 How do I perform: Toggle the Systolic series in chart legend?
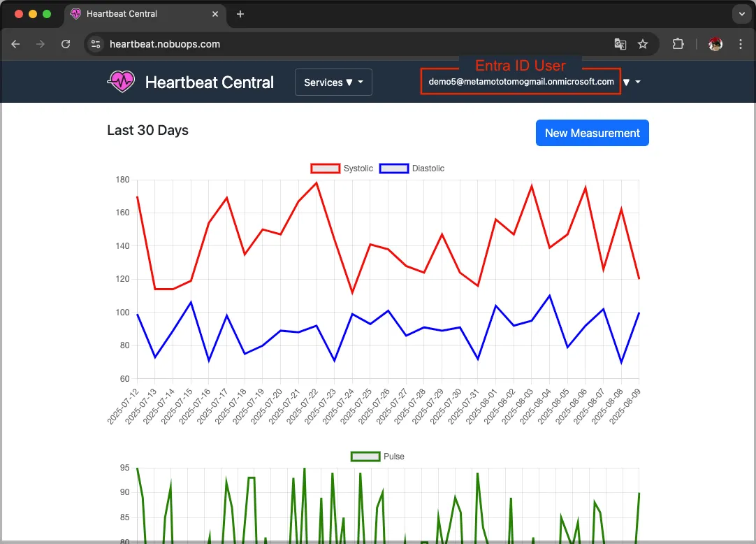click(342, 169)
